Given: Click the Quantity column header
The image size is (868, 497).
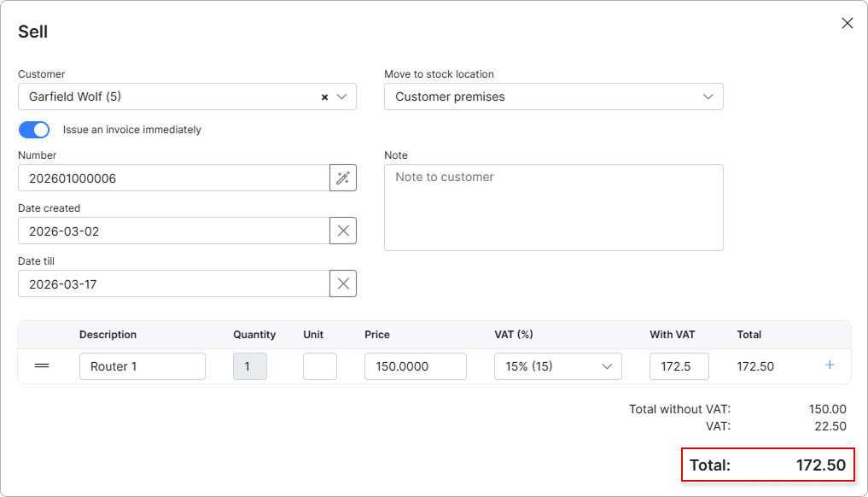Looking at the screenshot, I should [x=254, y=335].
